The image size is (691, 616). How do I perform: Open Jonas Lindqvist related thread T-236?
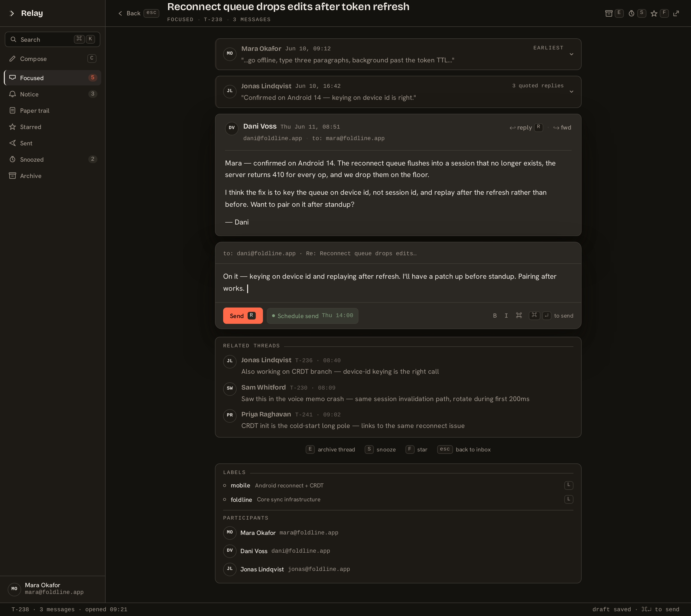click(398, 366)
